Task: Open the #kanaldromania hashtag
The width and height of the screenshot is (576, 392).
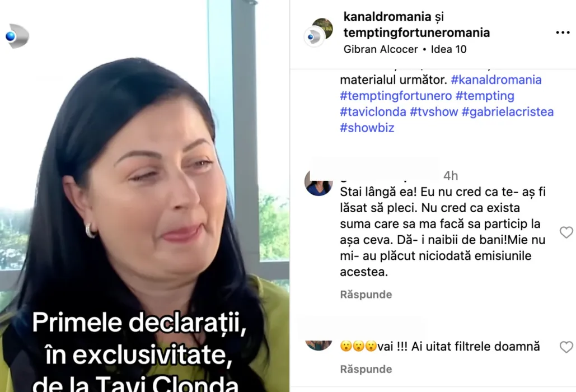Action: click(x=496, y=80)
